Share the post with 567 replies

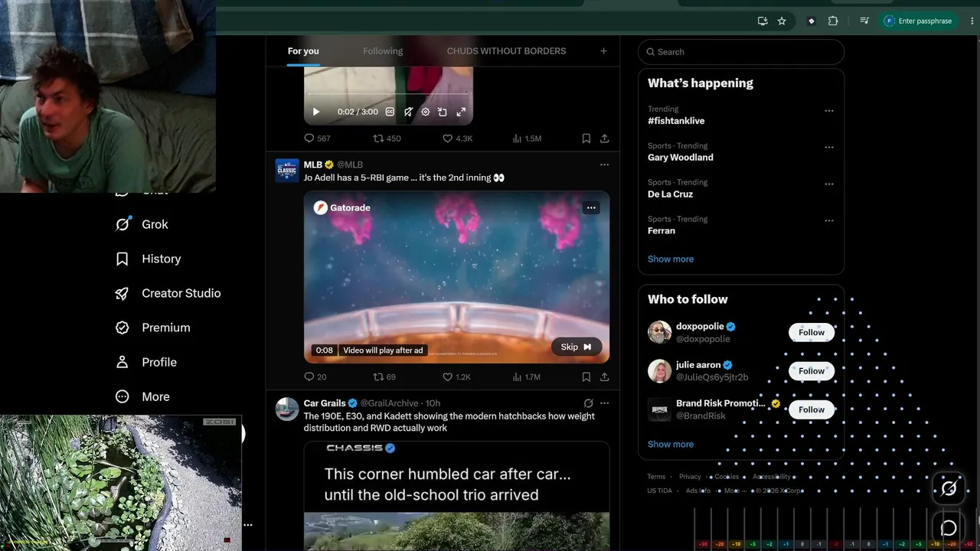[x=604, y=139]
